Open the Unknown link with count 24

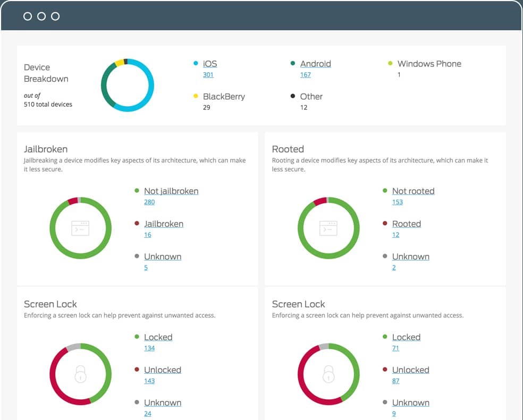click(163, 402)
